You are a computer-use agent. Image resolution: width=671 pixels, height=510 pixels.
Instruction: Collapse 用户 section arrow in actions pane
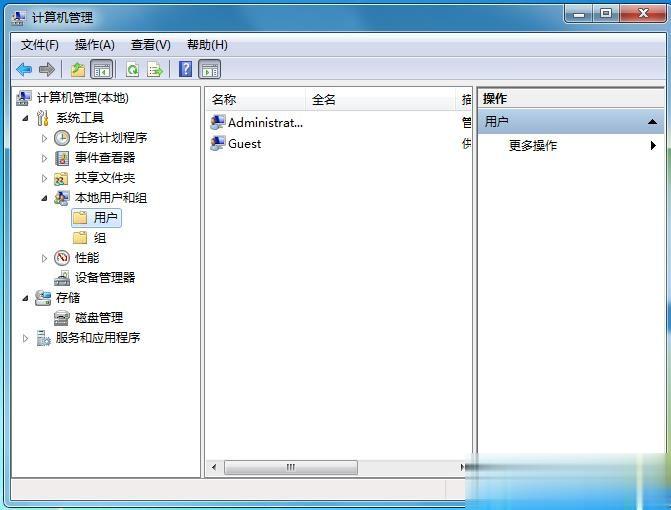[652, 122]
